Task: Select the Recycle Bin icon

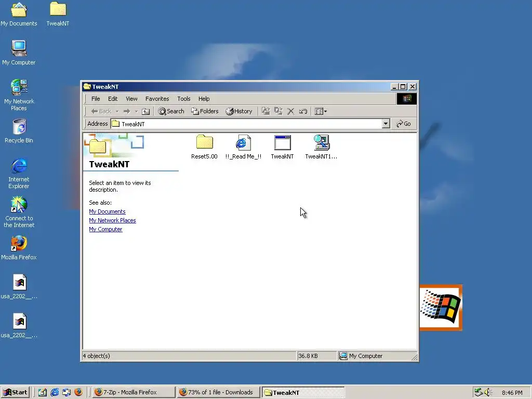Action: point(19,131)
